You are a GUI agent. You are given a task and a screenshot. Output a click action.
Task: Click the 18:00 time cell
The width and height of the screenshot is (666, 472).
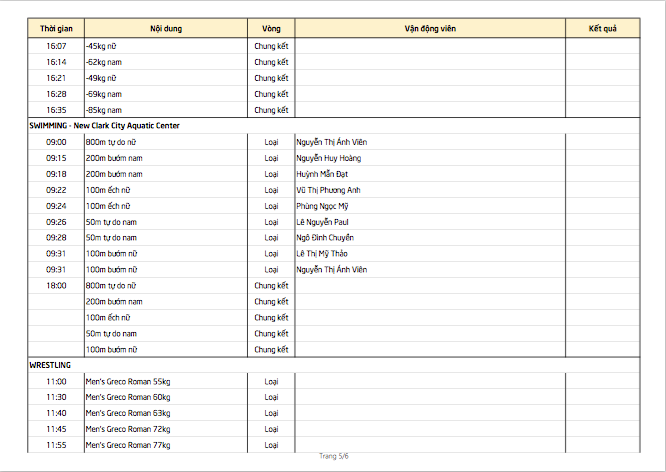pyautogui.click(x=56, y=286)
